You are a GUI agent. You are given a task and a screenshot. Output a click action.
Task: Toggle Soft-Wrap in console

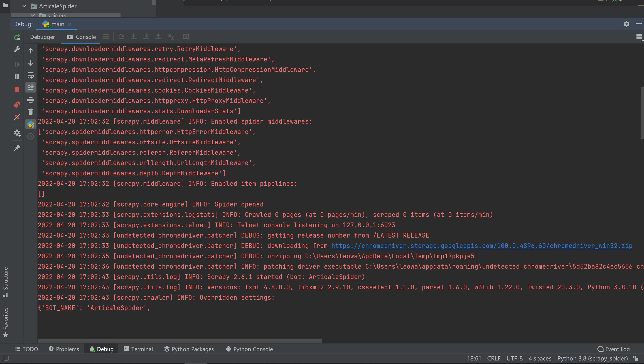point(31,75)
